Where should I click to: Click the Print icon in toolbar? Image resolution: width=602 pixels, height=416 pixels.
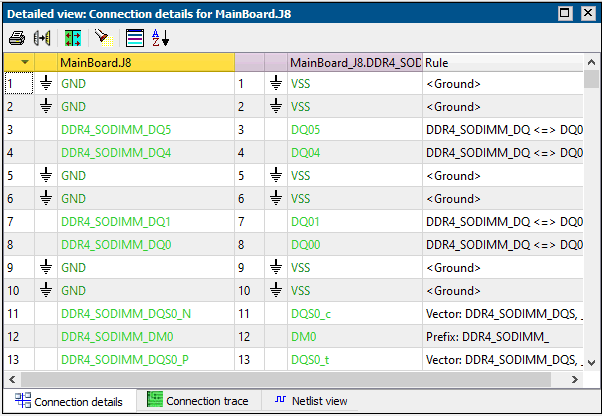tap(17, 38)
